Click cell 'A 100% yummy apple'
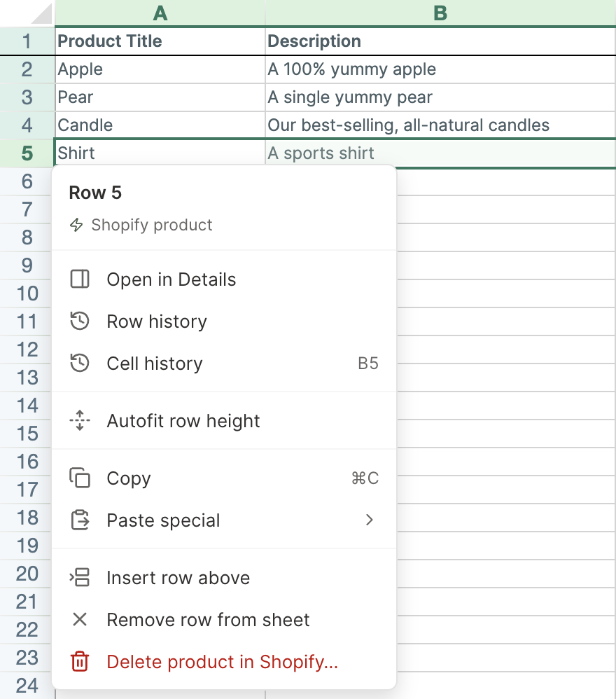The image size is (616, 699). pyautogui.click(x=440, y=69)
